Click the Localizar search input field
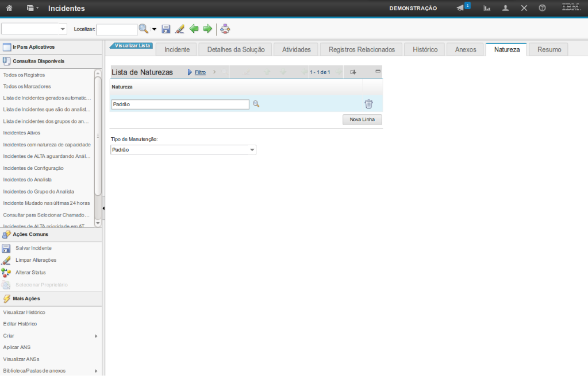 [x=117, y=29]
